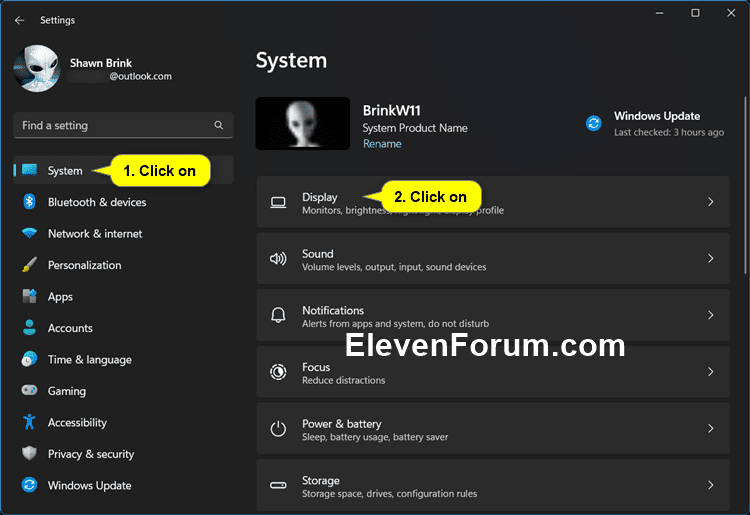Click the Display laptop icon
This screenshot has height=515, width=750.
pos(278,202)
